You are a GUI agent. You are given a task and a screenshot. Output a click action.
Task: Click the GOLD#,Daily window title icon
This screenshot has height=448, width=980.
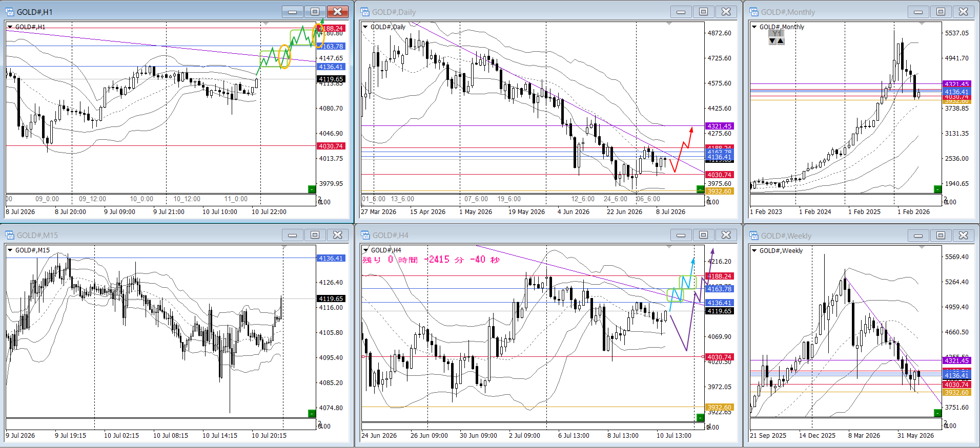(365, 12)
